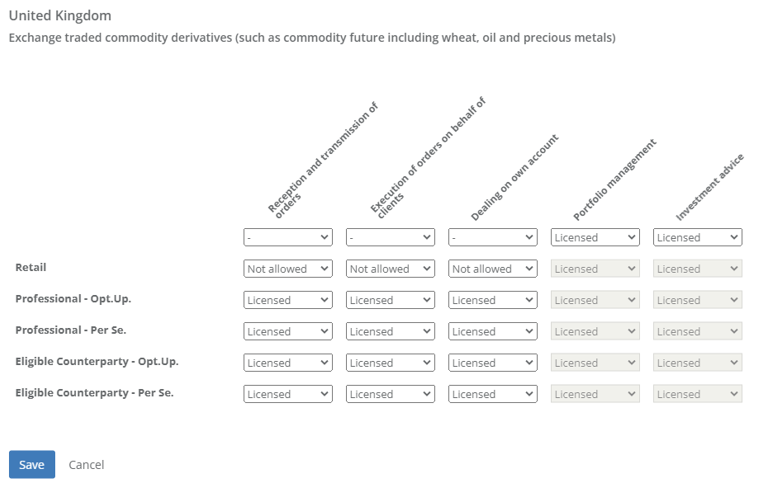Expand Professional - Opt.Up. Reception dropdown
This screenshot has width=761, height=490.
pyautogui.click(x=288, y=300)
